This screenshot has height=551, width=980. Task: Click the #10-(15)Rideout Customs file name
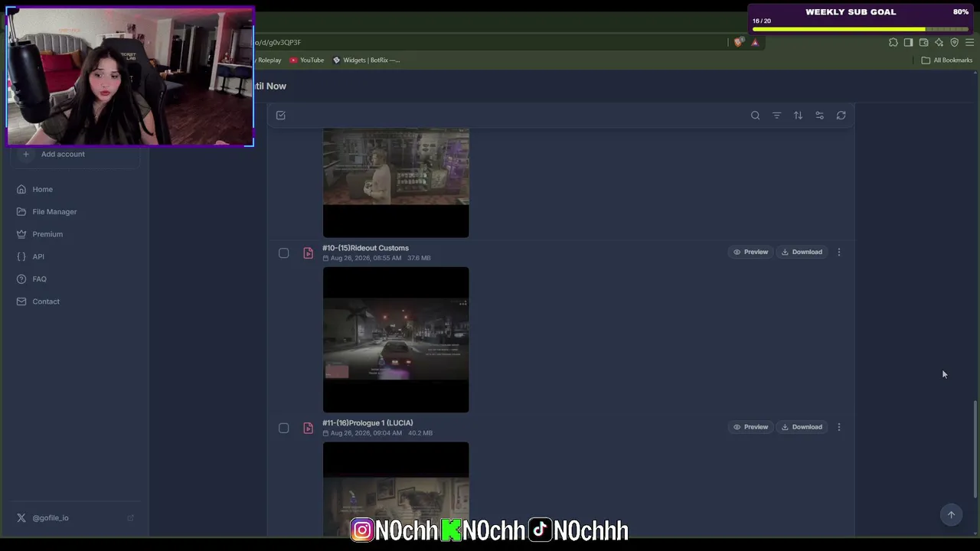coord(365,248)
